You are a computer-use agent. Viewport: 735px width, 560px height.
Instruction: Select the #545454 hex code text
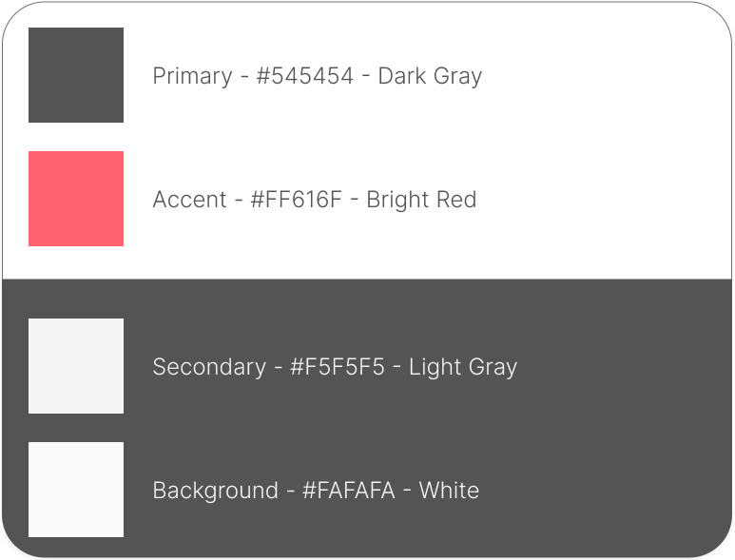[304, 76]
